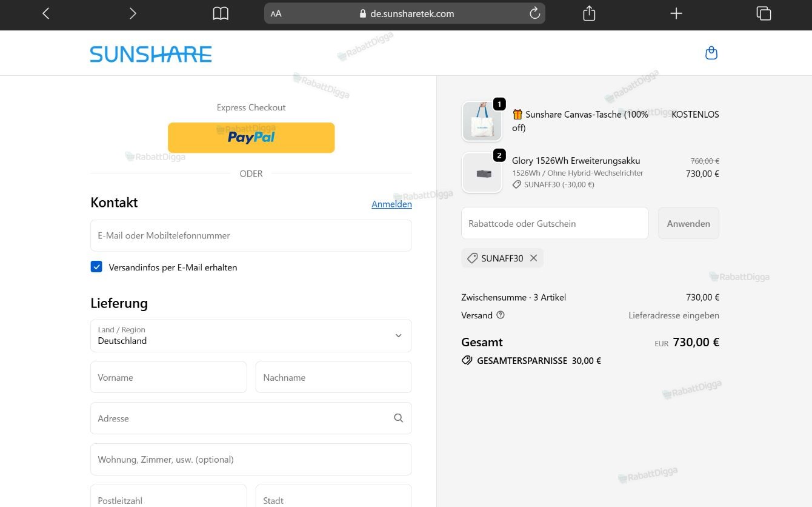Click the Sunshare Canvas-Tasche product name
The image size is (812, 507).
pos(580,121)
